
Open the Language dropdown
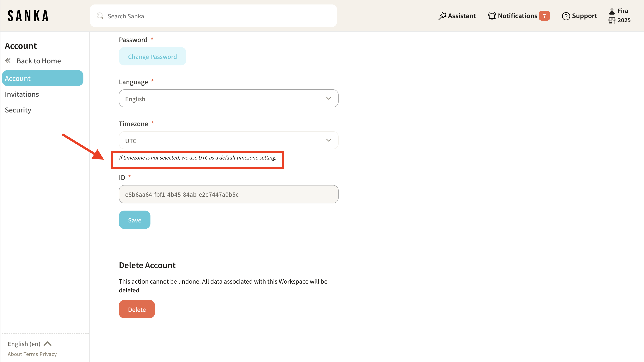(x=228, y=98)
